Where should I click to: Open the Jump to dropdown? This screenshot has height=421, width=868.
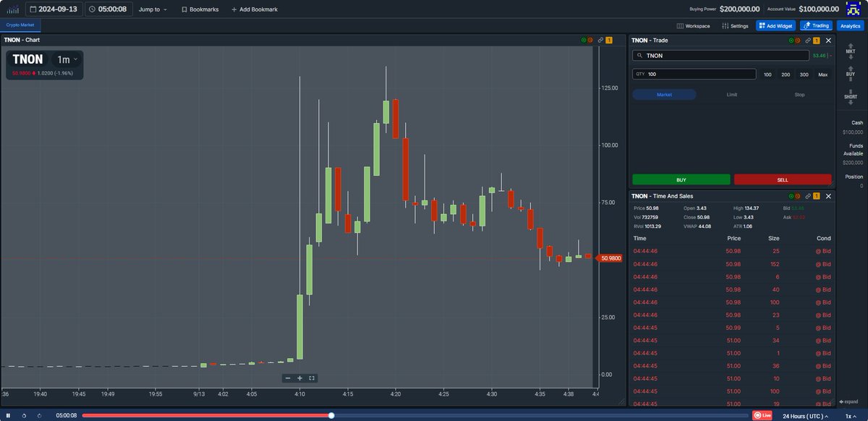[x=153, y=9]
